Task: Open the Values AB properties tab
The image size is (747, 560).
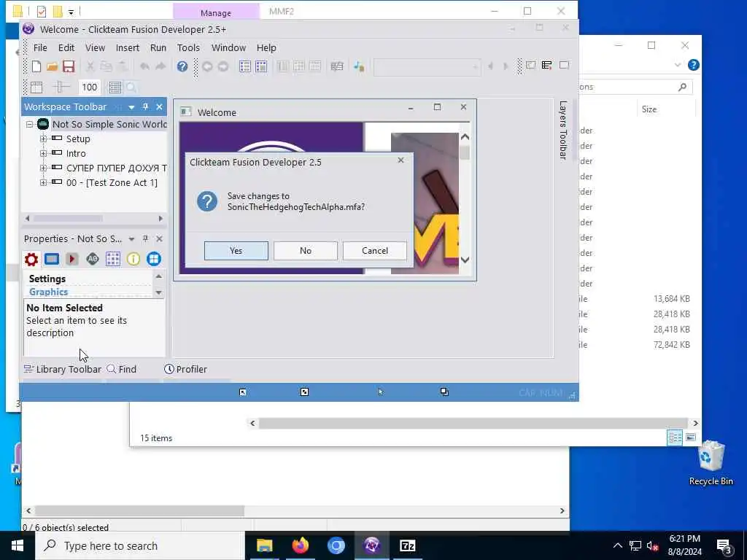Action: [x=93, y=259]
